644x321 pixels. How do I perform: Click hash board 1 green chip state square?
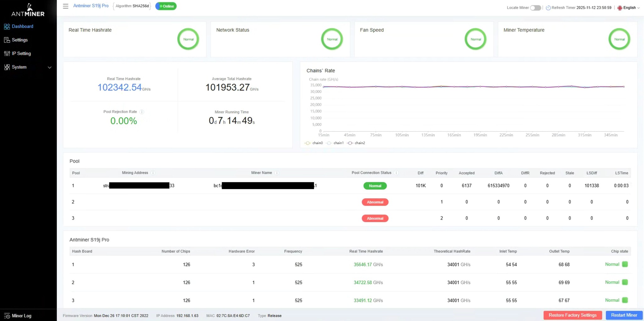coord(625,264)
